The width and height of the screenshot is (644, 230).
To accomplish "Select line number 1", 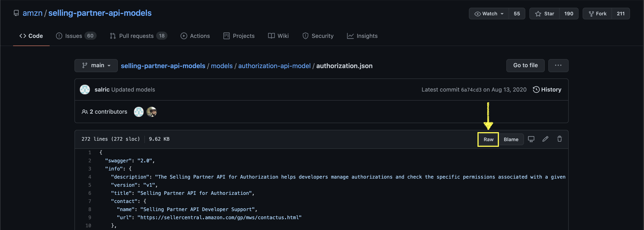I will tap(90, 153).
